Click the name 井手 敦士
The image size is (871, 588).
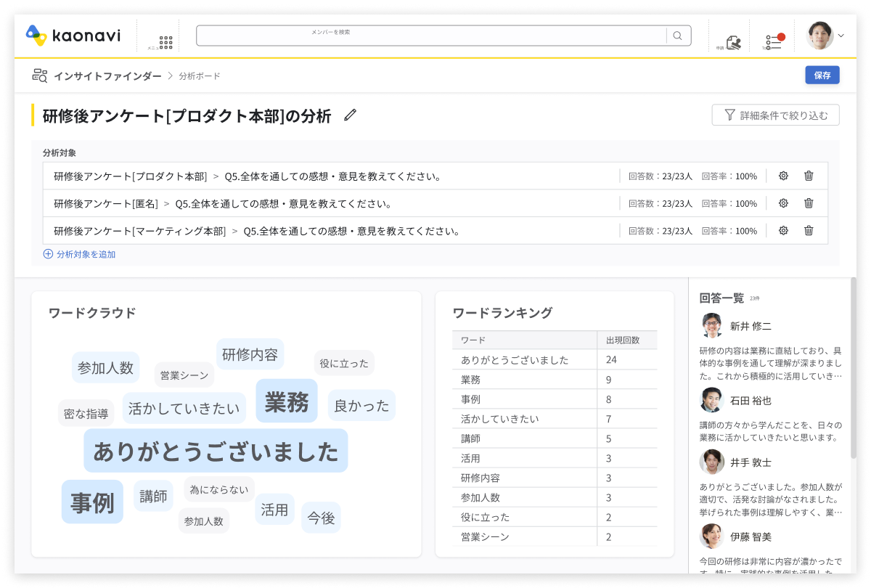pos(751,462)
